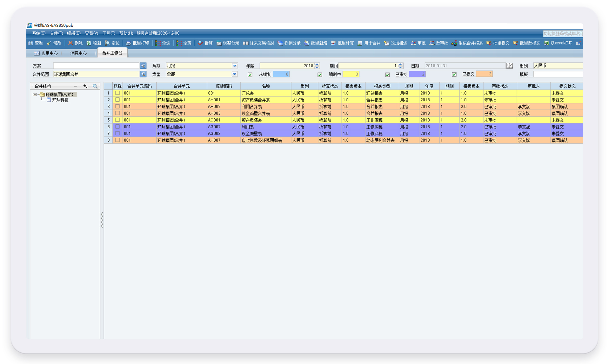This screenshot has height=364, width=609.
Task: Toggle the 已提交 status checkbox
Action: coord(454,75)
